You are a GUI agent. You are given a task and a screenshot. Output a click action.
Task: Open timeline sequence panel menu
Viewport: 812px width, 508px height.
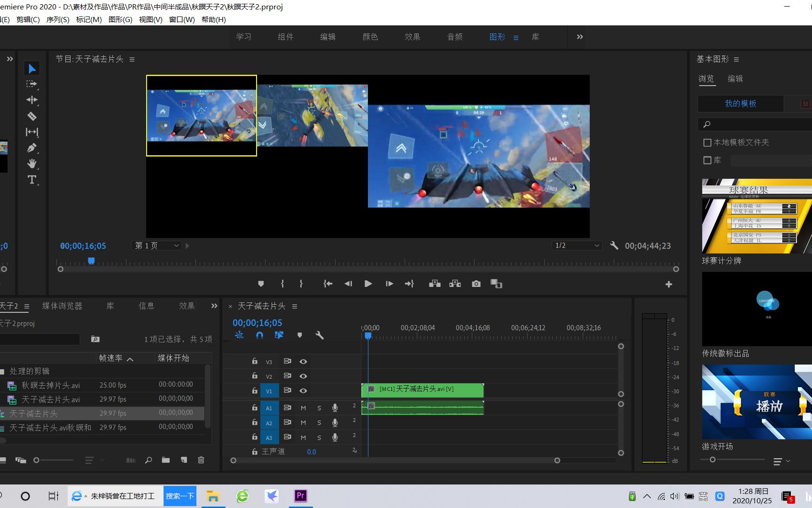coord(295,306)
